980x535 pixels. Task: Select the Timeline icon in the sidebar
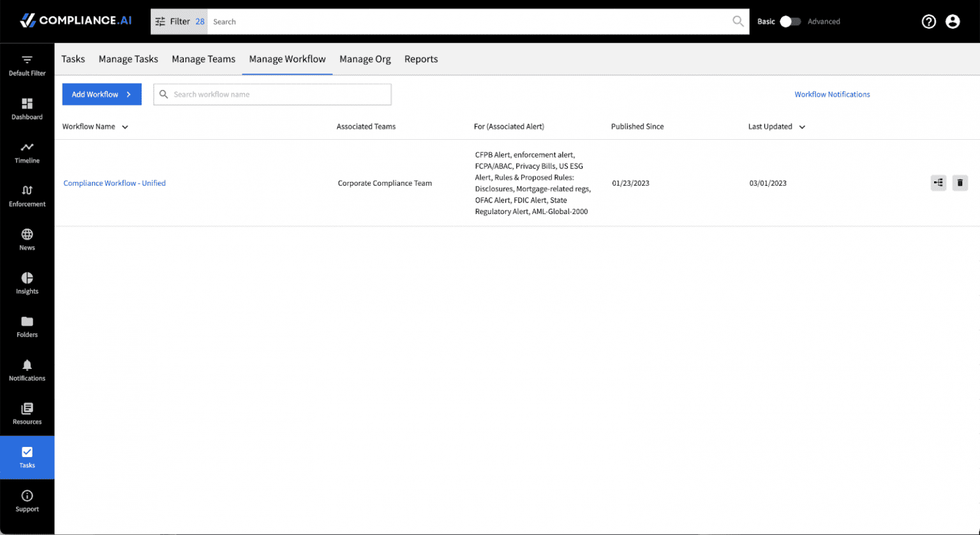click(x=27, y=153)
